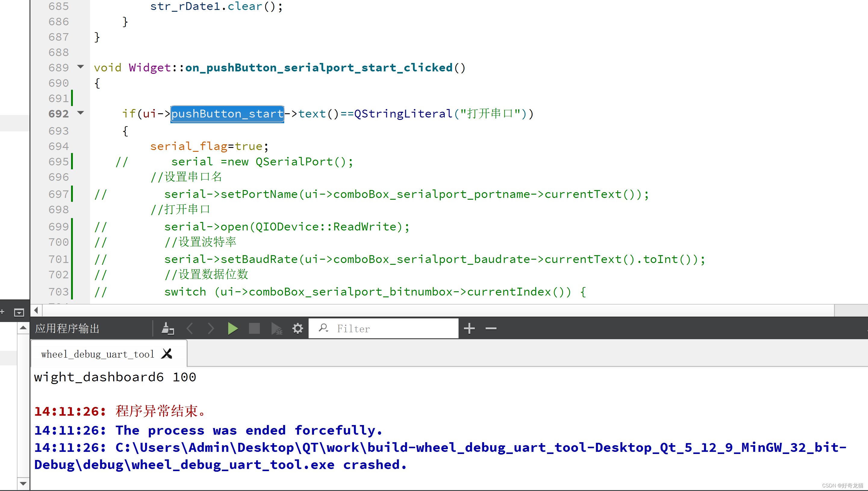Clear the application output with broom icon
This screenshot has height=491, width=868.
tap(167, 328)
